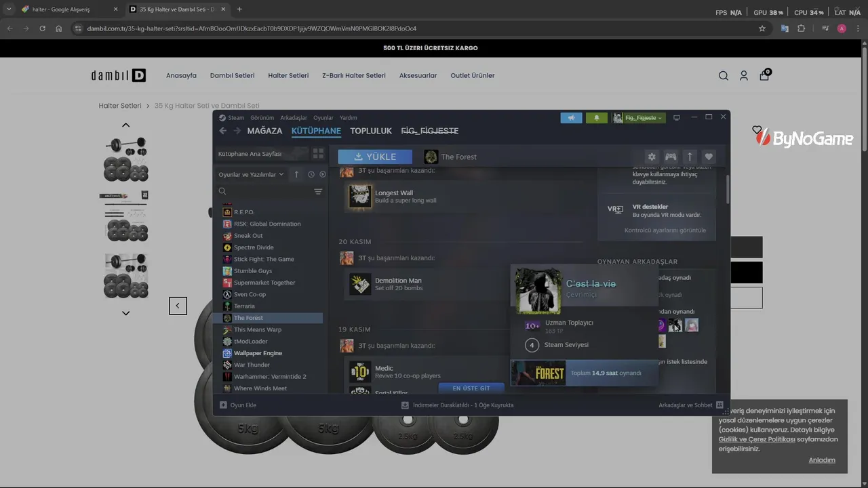Click Kontrolcü ayarlarını görüntüle link
The height and width of the screenshot is (488, 868).
(x=665, y=230)
